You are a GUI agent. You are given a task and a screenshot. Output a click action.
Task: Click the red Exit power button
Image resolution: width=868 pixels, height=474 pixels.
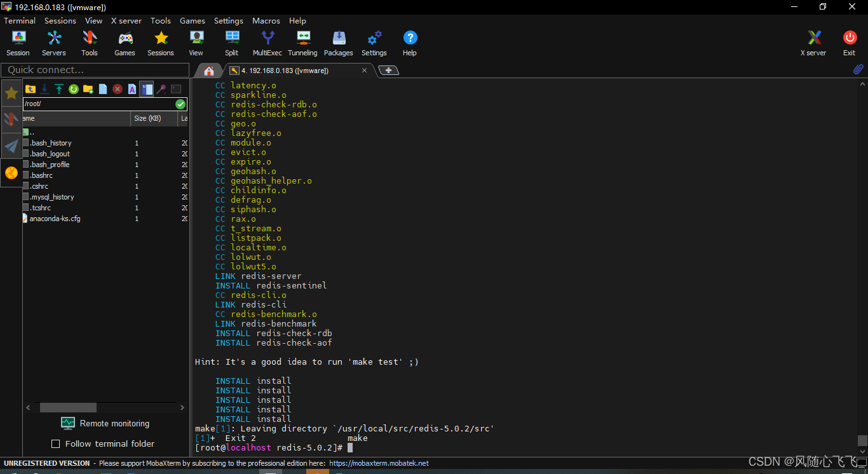850,43
